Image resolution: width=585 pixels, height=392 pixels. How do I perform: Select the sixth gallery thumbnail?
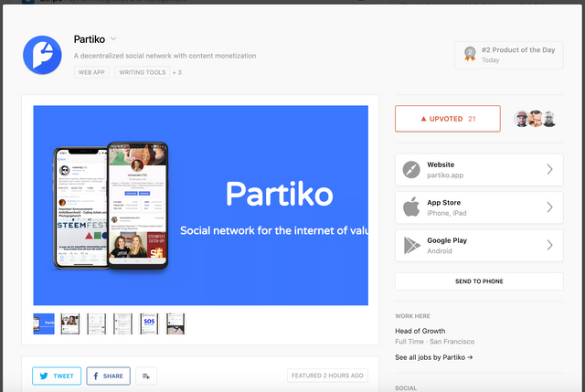point(175,323)
